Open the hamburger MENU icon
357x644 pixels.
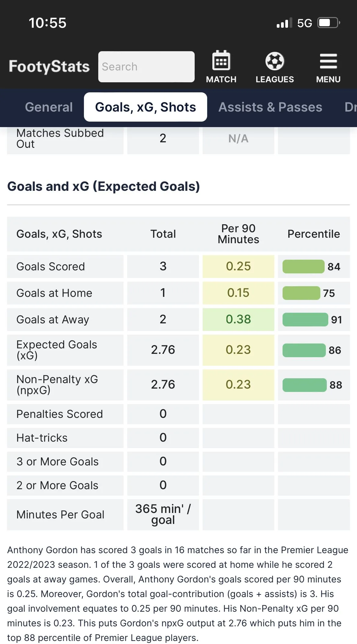point(328,61)
